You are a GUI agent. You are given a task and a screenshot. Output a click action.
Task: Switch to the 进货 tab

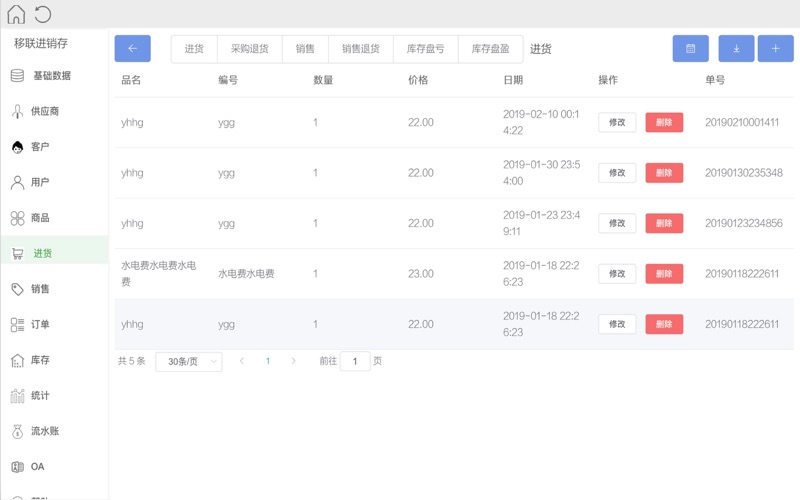[194, 49]
